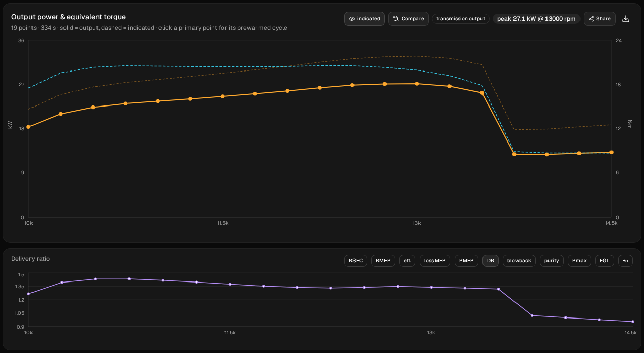Toggle the indicated curves eye button
The height and width of the screenshot is (353, 644).
coord(365,19)
